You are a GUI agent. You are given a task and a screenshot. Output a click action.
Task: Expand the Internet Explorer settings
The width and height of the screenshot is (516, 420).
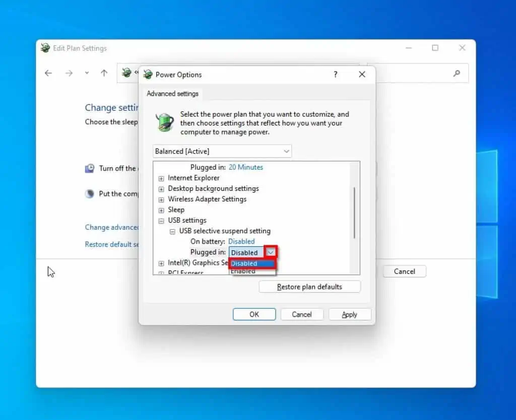160,178
